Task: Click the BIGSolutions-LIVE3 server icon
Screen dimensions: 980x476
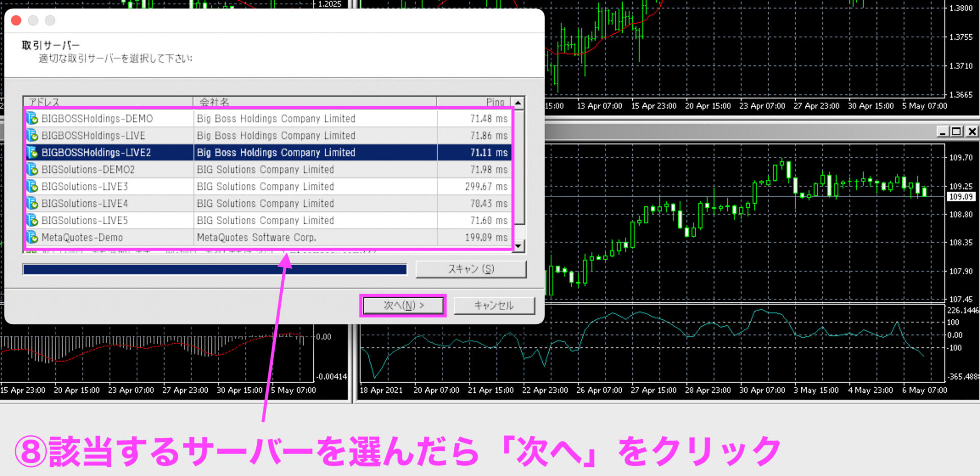Action: (33, 186)
